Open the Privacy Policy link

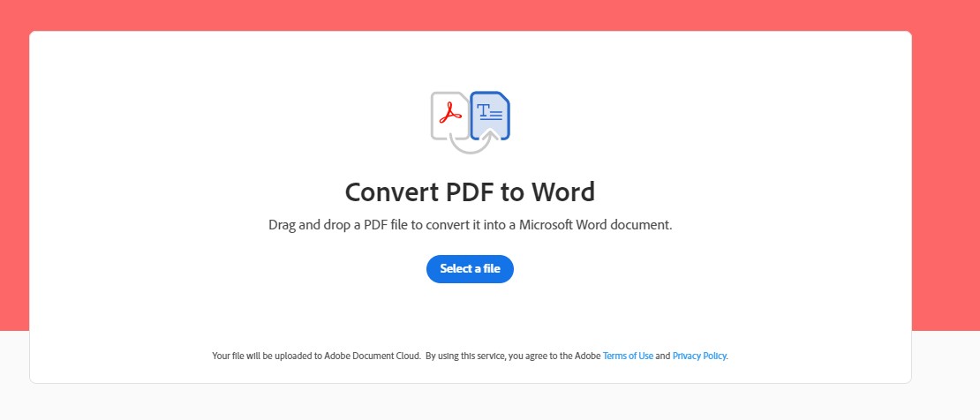tap(699, 356)
